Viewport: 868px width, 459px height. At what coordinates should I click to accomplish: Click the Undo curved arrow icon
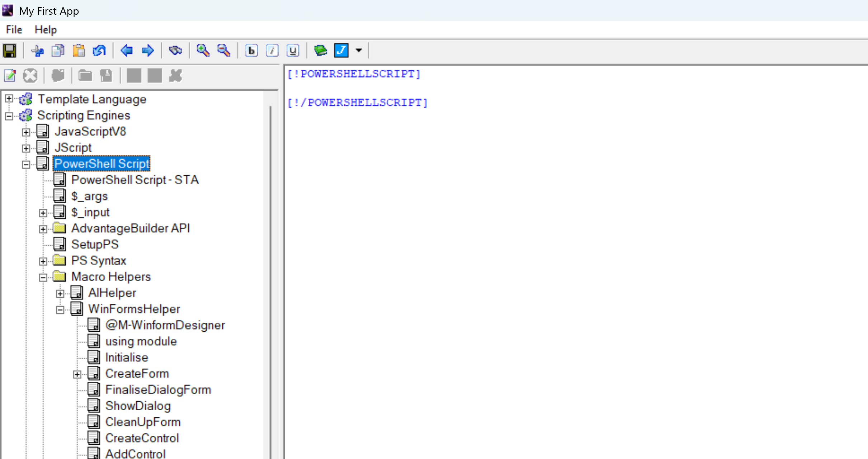click(x=99, y=51)
